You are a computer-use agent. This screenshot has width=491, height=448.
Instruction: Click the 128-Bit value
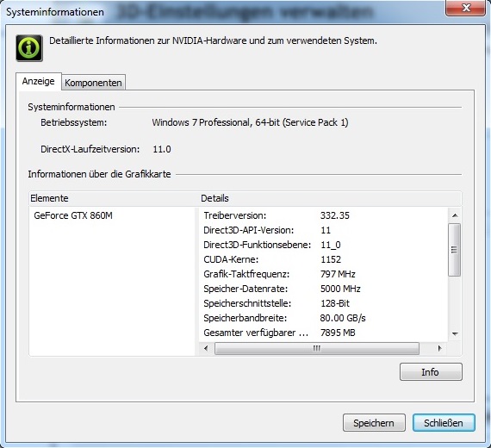click(335, 303)
